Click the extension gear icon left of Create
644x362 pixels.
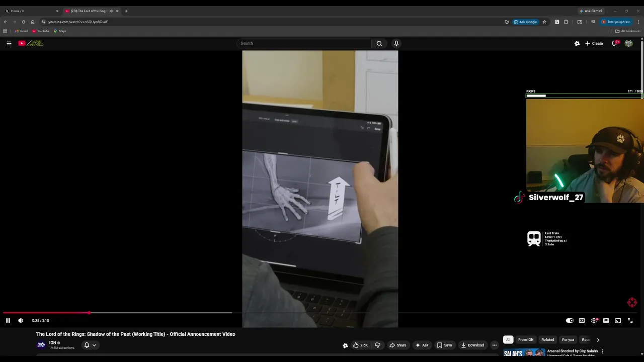(577, 43)
